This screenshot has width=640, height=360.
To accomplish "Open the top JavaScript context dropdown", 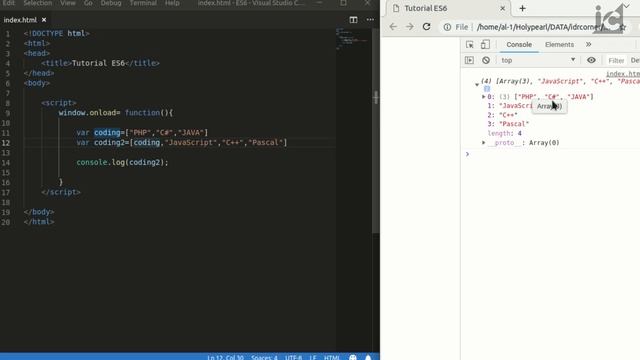I will point(538,60).
